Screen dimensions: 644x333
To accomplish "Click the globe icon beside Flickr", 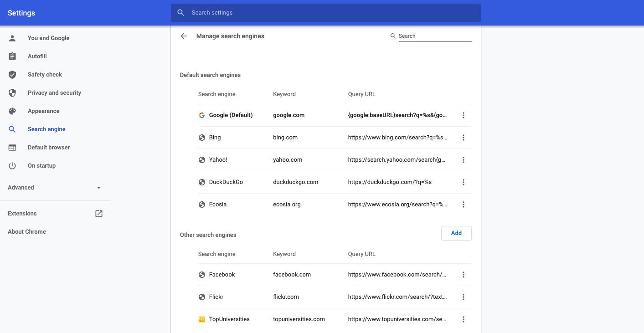I will pyautogui.click(x=202, y=297).
